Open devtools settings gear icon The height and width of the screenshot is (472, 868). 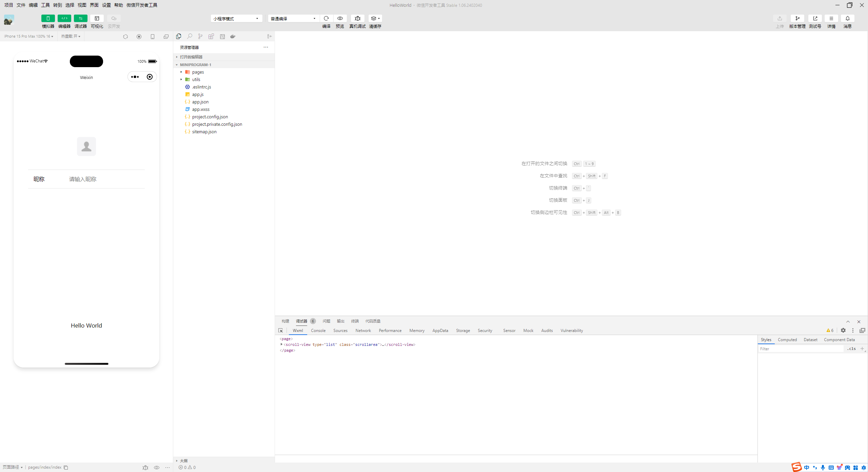click(x=843, y=331)
